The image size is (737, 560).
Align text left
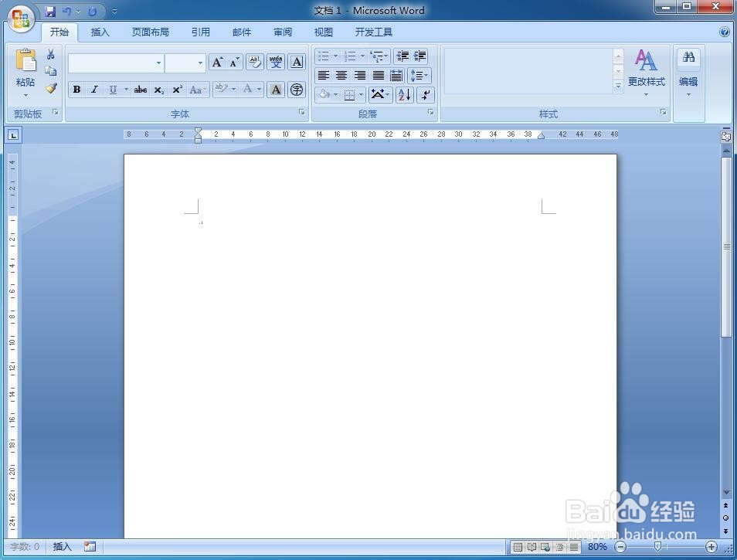coord(324,75)
